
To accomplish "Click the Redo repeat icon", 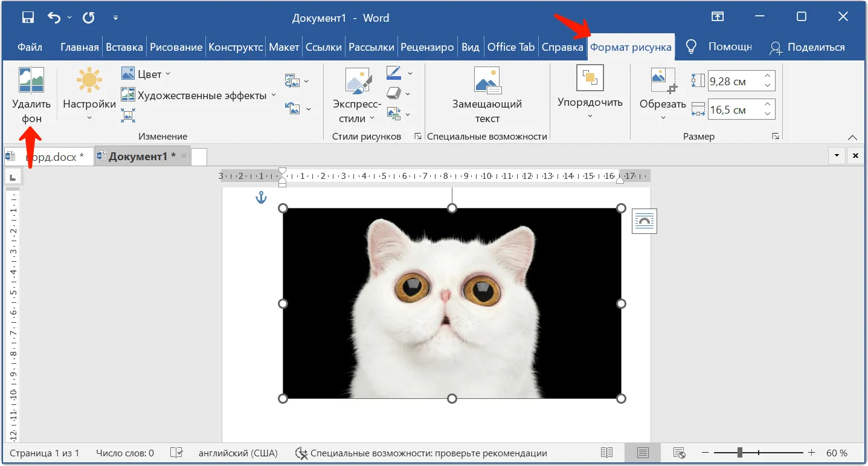I will click(x=89, y=18).
